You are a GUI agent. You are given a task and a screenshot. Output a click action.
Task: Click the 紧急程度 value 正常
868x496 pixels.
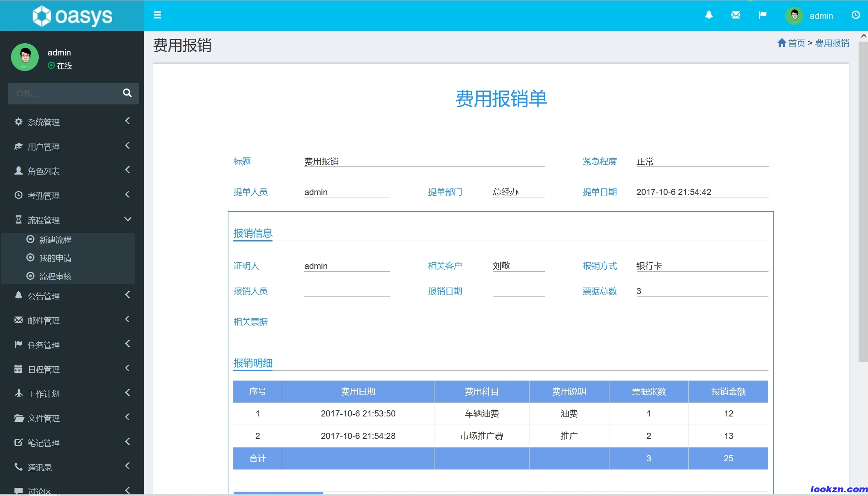click(702, 162)
